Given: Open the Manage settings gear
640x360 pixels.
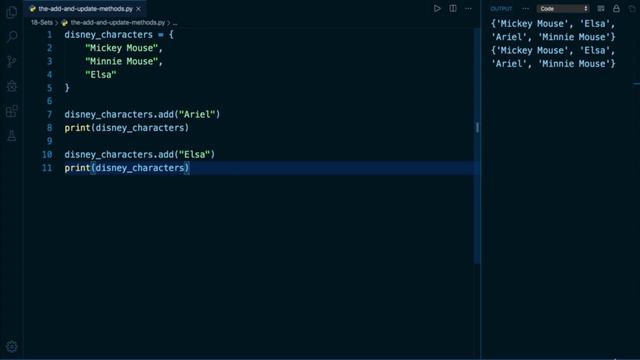Looking at the screenshot, I should point(12,347).
